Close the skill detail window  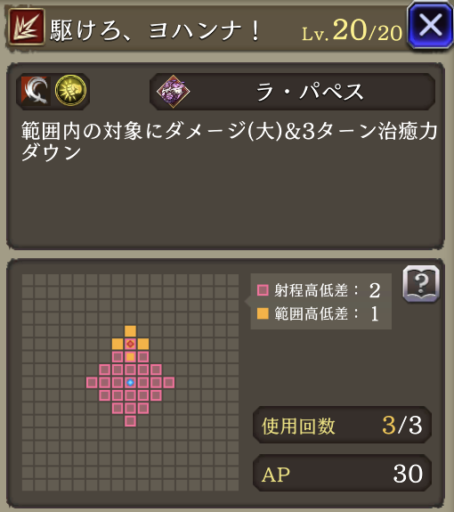430,25
